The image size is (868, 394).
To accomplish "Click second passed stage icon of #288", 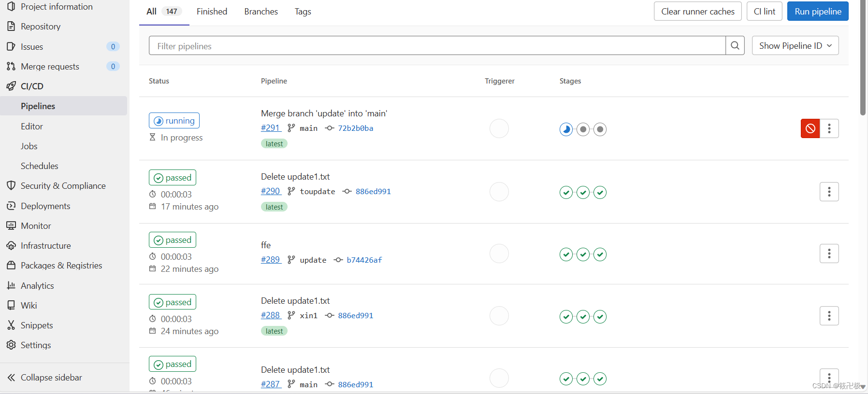I will tap(583, 317).
